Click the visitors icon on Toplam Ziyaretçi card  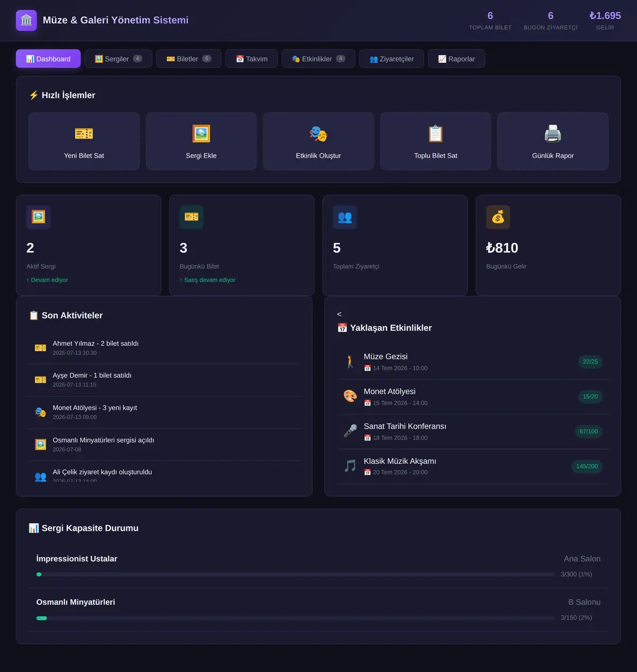(345, 217)
